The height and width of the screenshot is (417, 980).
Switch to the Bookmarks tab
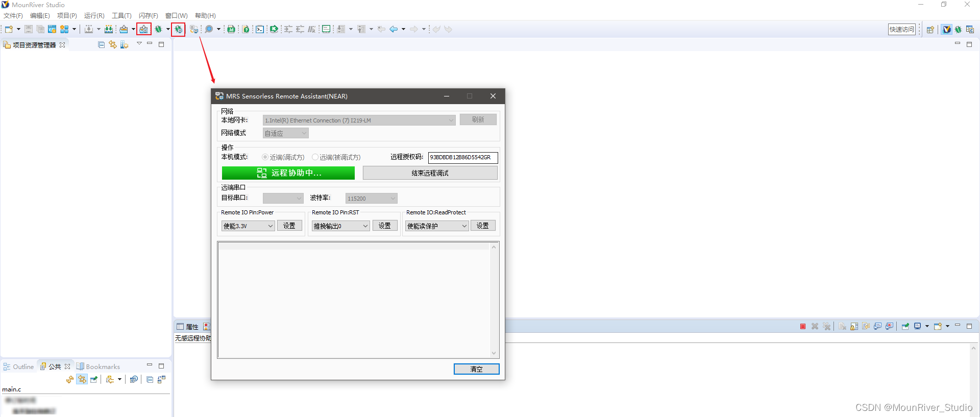(98, 366)
